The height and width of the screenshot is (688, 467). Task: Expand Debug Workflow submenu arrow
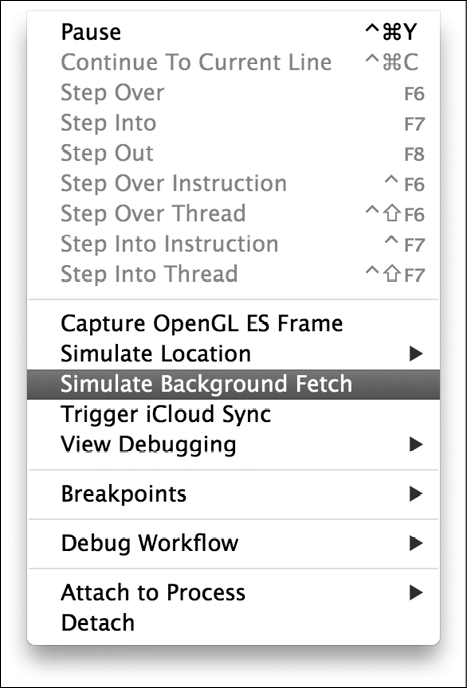[x=415, y=543]
